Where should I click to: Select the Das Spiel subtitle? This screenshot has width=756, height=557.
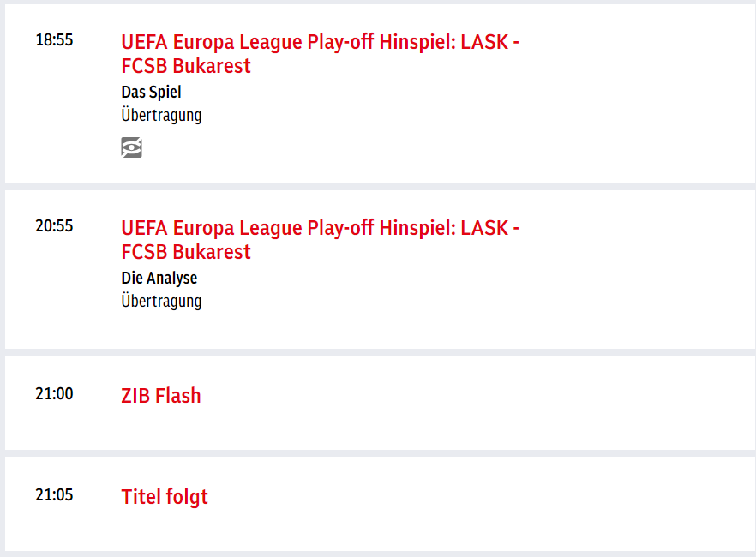[151, 92]
